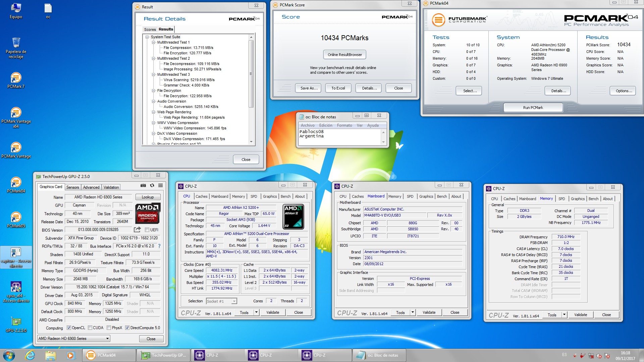Switch to oc: Bloc de notas taskbar button
Screen dimensions: 644x362
[x=379, y=355]
